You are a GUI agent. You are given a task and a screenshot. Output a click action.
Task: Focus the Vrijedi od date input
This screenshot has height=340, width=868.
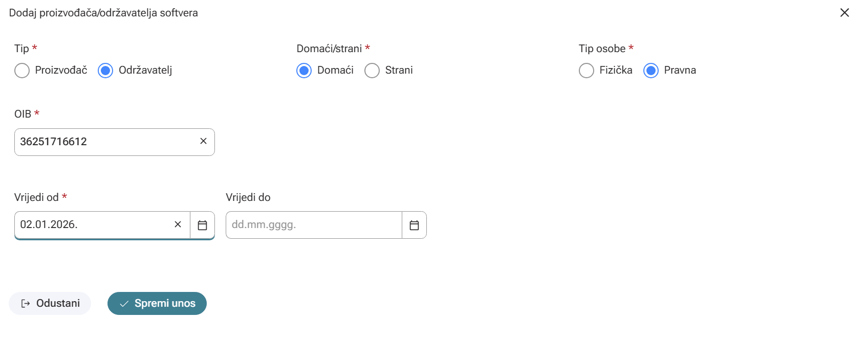coord(92,224)
